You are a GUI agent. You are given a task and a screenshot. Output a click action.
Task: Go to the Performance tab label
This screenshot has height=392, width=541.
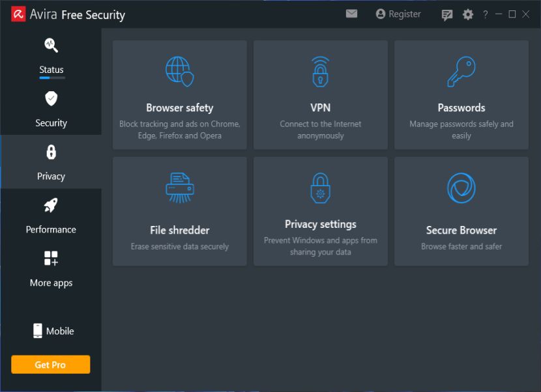[51, 230]
